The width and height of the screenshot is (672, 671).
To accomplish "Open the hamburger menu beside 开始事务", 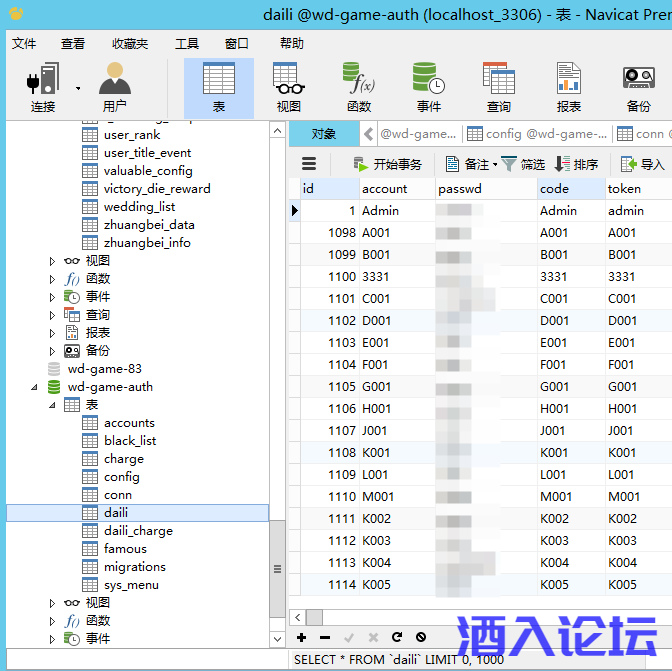I will [x=309, y=164].
